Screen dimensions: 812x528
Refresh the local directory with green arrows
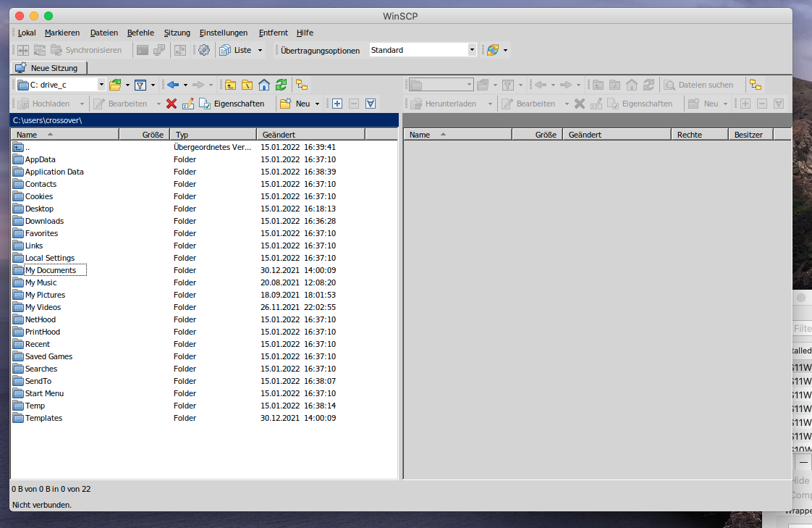(282, 85)
